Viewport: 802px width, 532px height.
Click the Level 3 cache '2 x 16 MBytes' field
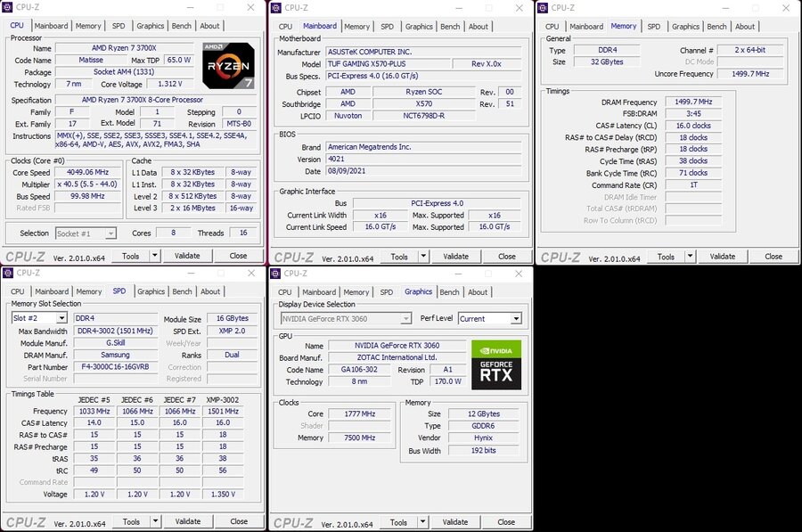(192, 209)
